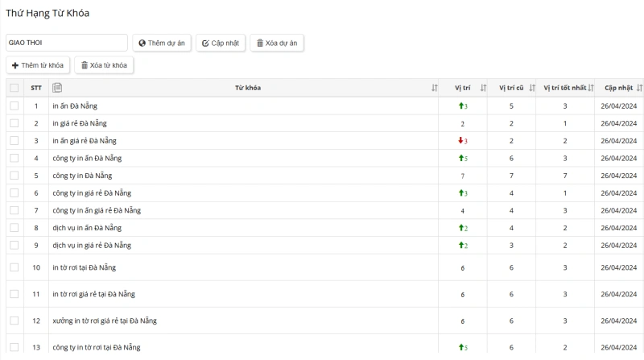Image resolution: width=644 pixels, height=360 pixels.
Task: Check the box for in ấn Đà Nẵng
Action: pos(14,106)
